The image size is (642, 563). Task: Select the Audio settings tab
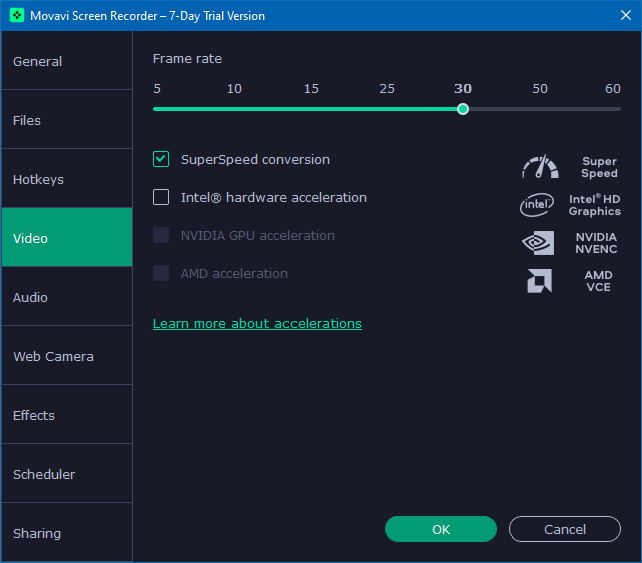pos(66,297)
